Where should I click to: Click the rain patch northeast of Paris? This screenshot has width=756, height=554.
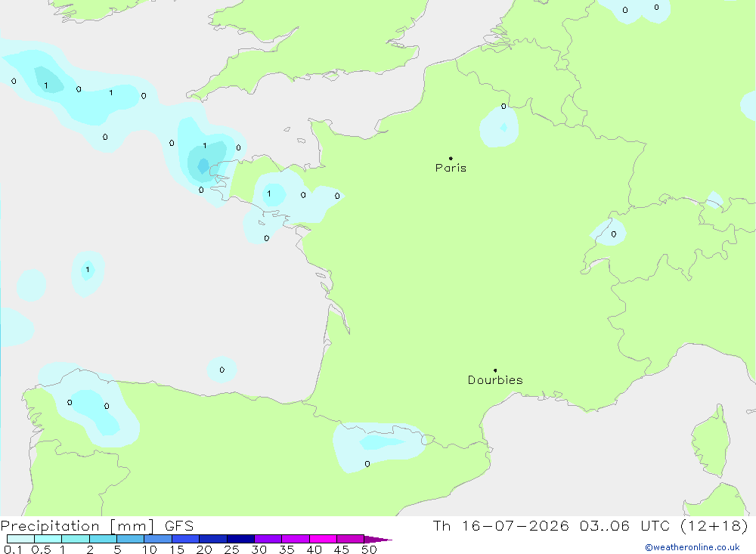[499, 127]
